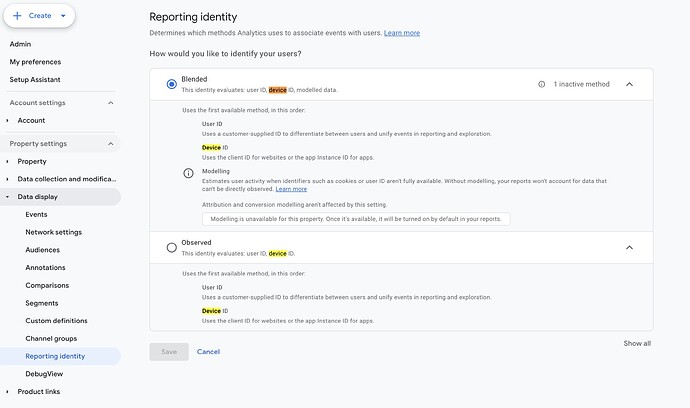Collapse the Property settings section
Image resolution: width=690 pixels, height=408 pixels.
click(110, 144)
